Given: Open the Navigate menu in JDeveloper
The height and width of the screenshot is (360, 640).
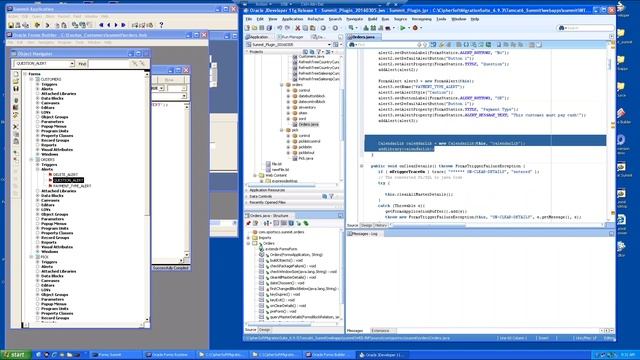Looking at the screenshot, I should click(x=354, y=19).
